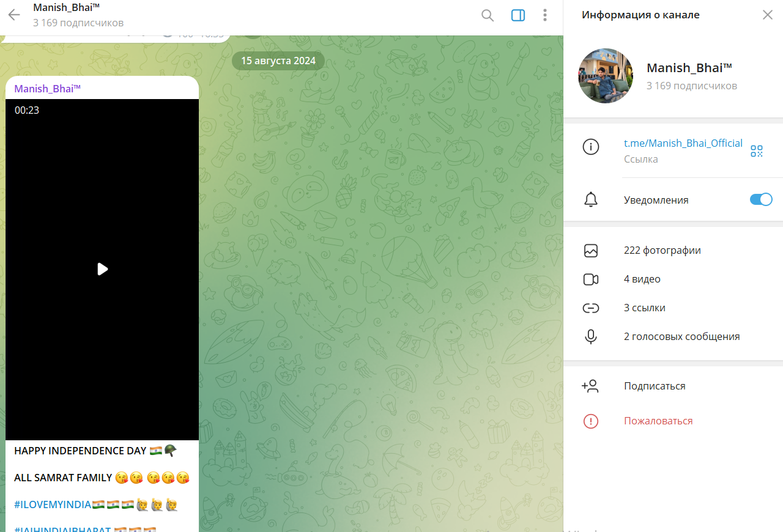Click the add-person subscribe icon
The width and height of the screenshot is (783, 532).
[x=590, y=386]
